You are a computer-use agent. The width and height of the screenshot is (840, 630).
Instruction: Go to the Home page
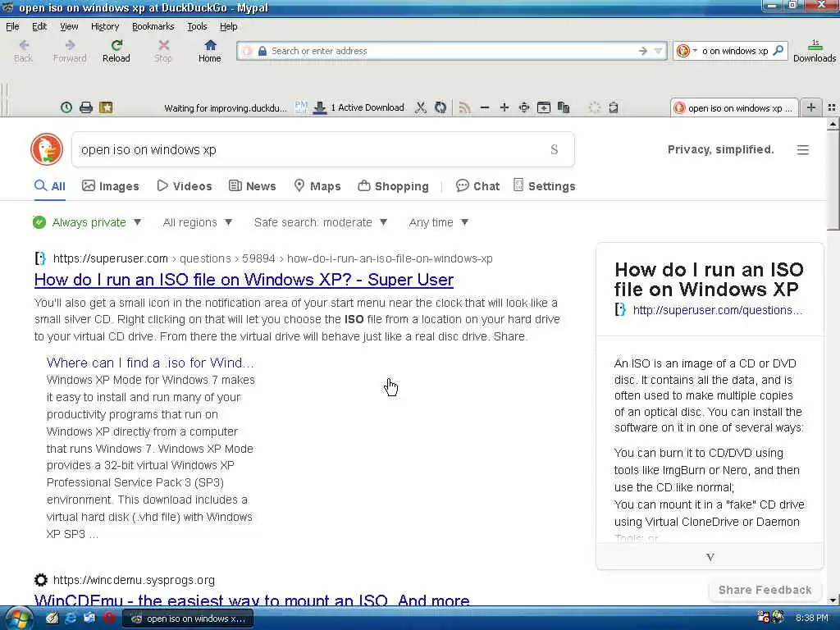(209, 51)
